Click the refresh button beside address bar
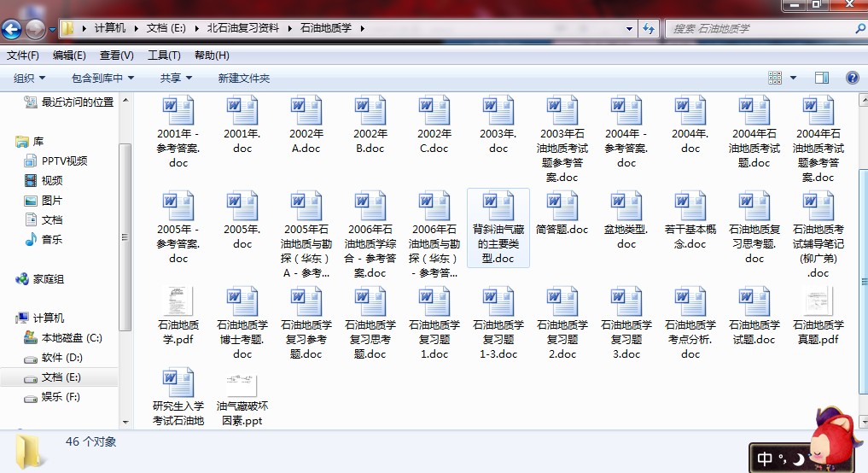This screenshot has height=473, width=868. pyautogui.click(x=648, y=28)
